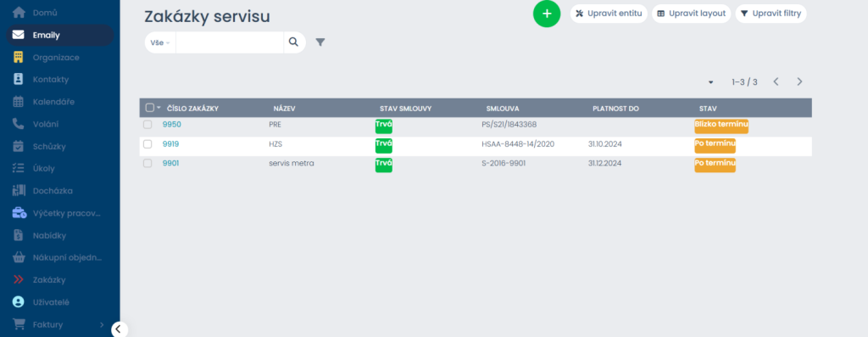Click the Organizace building icon
The height and width of the screenshot is (337, 868).
pos(19,57)
